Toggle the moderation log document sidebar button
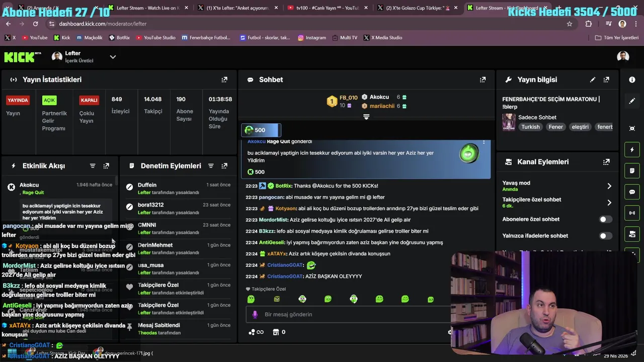The width and height of the screenshot is (644, 362). point(632,171)
